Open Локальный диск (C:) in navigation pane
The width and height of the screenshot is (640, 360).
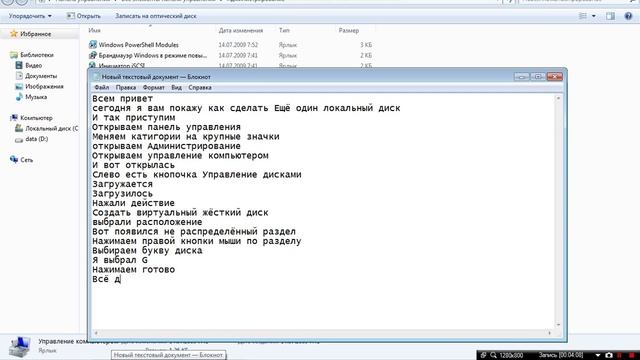tap(51, 128)
